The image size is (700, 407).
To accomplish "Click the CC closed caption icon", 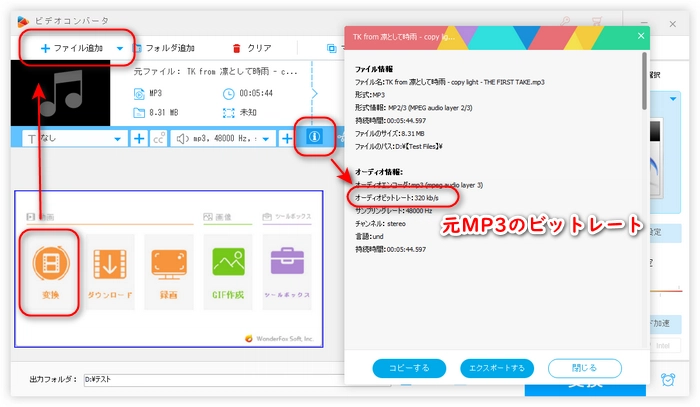I will click(x=158, y=138).
